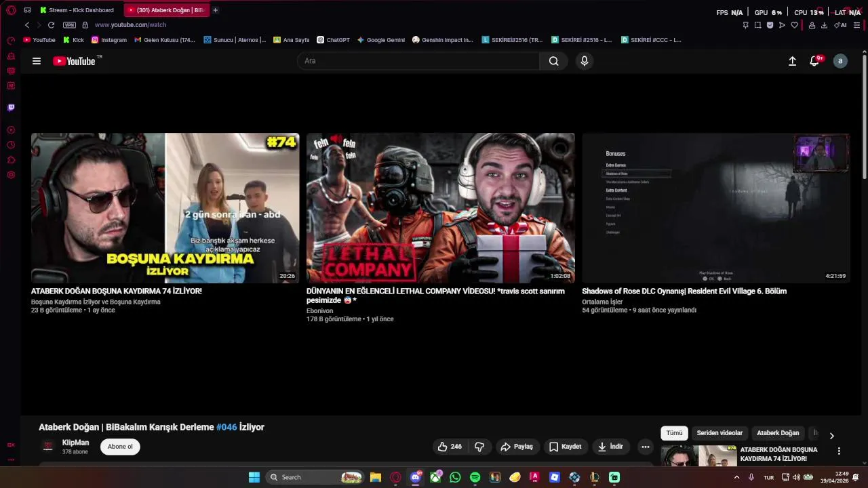Take a snapshot with the capture icon
Screen dimensions: 868x488
(x=757, y=25)
